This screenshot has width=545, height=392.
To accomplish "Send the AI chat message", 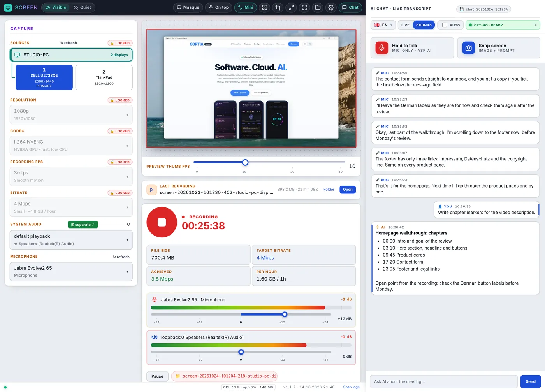I will pos(530,381).
